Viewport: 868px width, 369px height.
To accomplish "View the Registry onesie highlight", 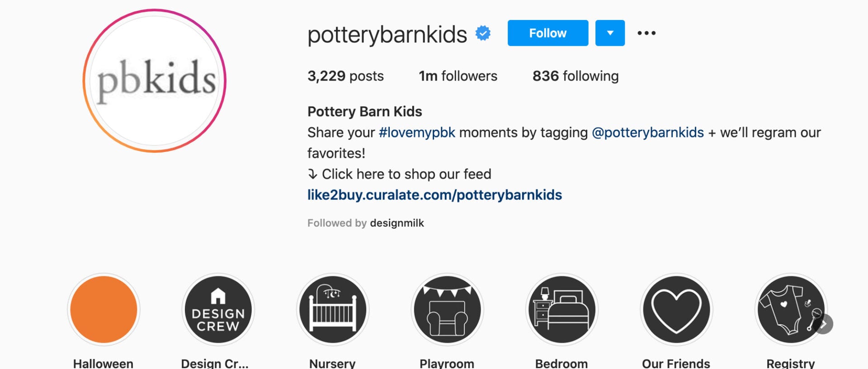I will (791, 309).
